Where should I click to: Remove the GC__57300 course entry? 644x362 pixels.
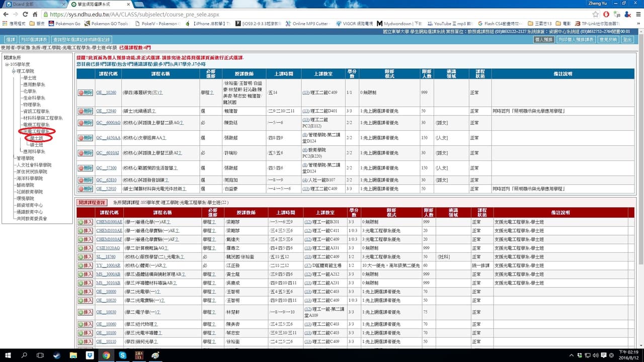[x=85, y=168]
